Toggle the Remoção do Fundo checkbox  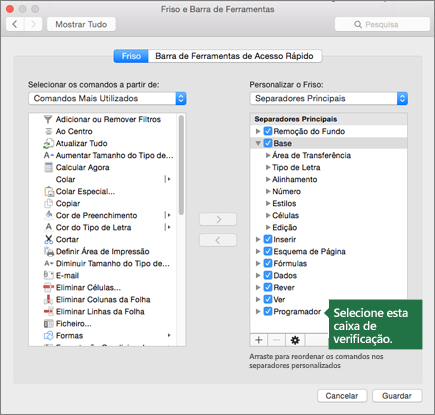click(x=268, y=131)
